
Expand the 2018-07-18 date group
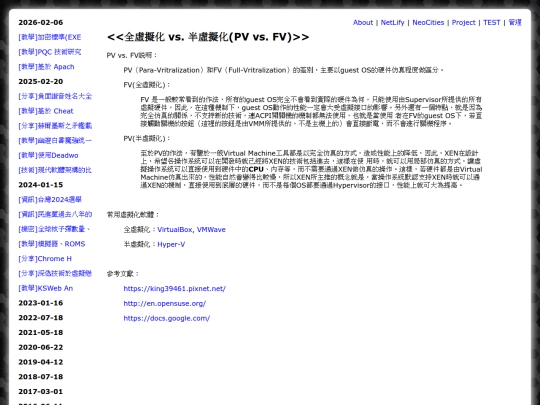click(41, 377)
